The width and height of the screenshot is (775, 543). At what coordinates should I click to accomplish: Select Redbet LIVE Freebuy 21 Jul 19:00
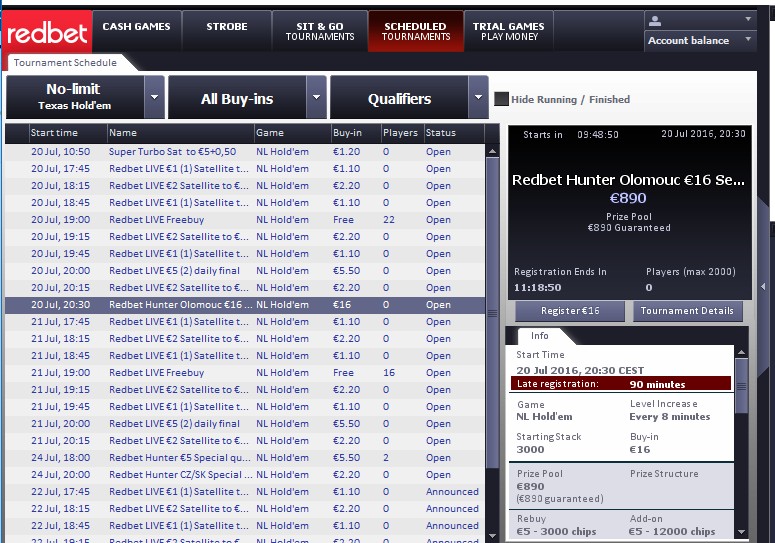coord(245,373)
